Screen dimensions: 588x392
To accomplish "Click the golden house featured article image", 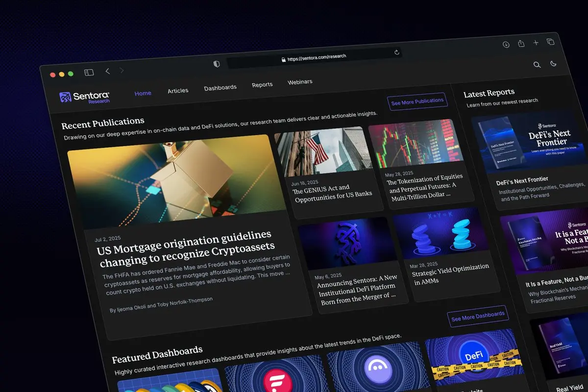I will (x=177, y=181).
